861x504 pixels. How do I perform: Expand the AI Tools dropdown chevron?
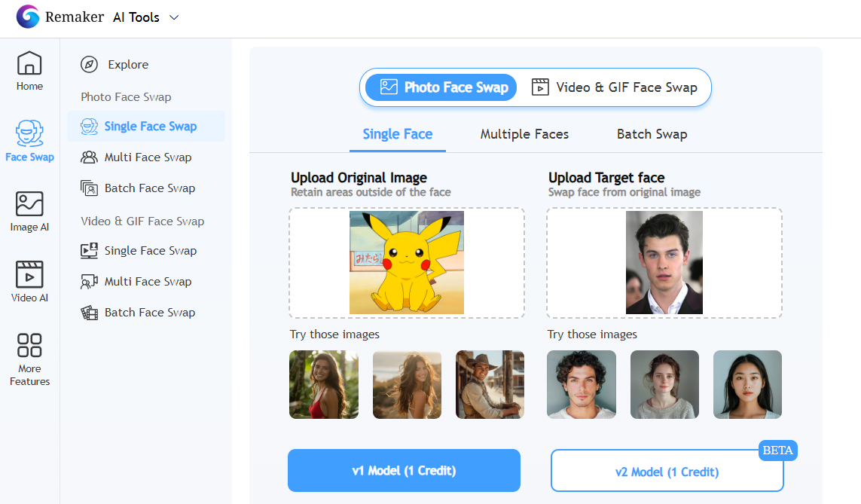pos(174,17)
